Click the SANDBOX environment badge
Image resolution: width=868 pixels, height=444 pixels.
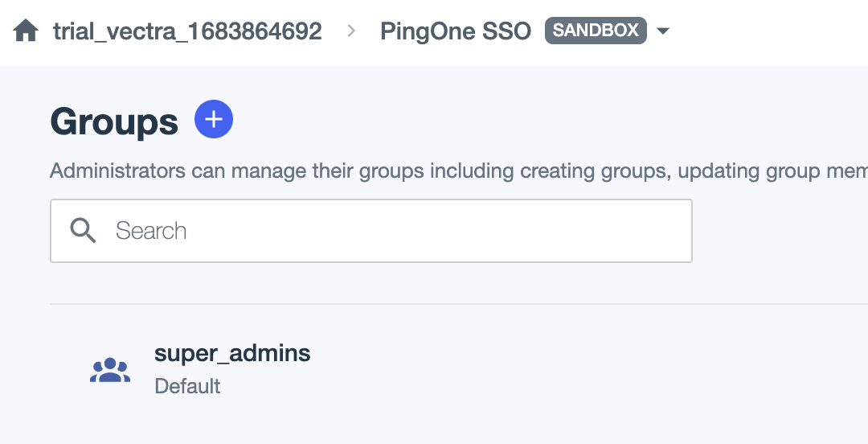[x=595, y=31]
